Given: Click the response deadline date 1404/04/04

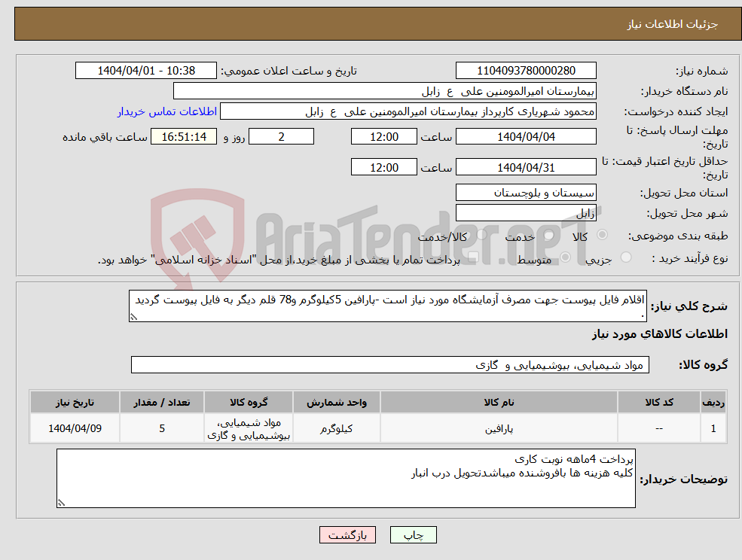Looking at the screenshot, I should coord(526,137).
